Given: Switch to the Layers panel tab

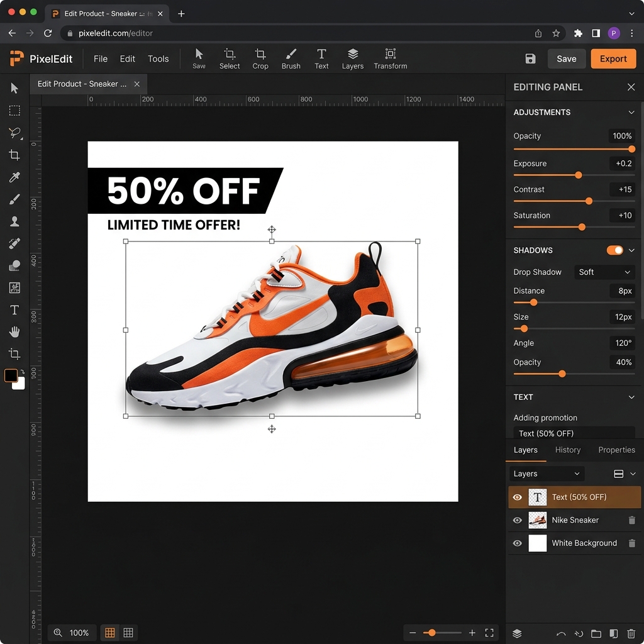Looking at the screenshot, I should click(x=525, y=450).
